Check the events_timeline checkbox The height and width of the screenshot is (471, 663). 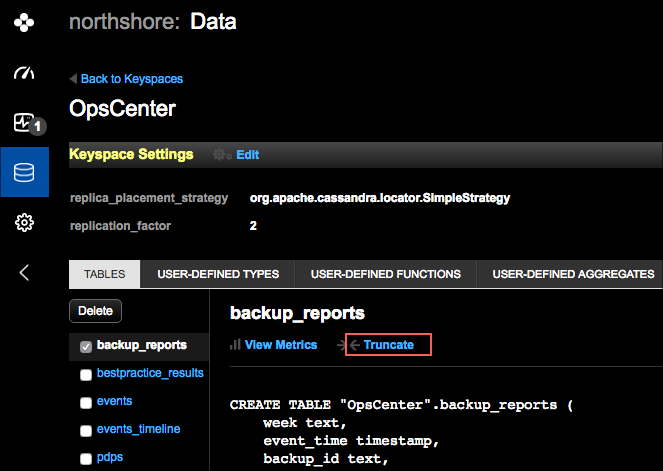86,430
